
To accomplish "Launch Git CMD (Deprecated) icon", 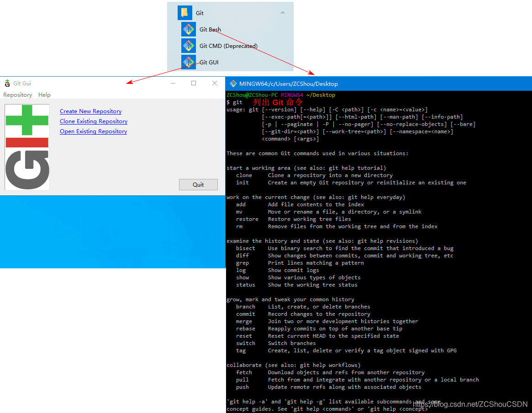I will tap(188, 46).
